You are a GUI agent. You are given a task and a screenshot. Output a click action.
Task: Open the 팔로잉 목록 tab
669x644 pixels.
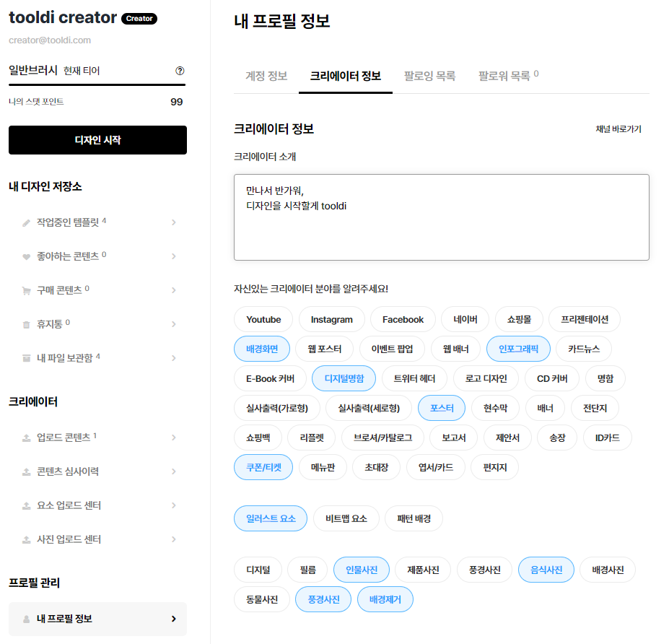429,76
